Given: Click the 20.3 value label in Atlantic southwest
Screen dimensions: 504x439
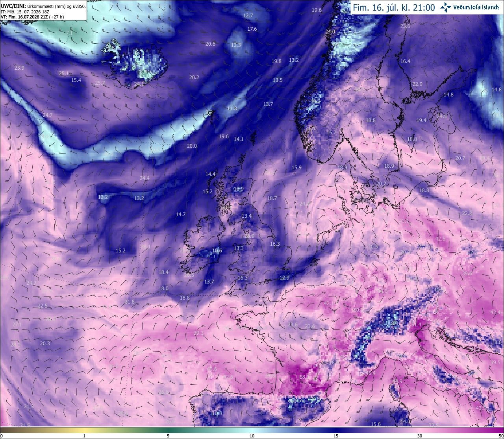Looking at the screenshot, I should pos(45,343).
